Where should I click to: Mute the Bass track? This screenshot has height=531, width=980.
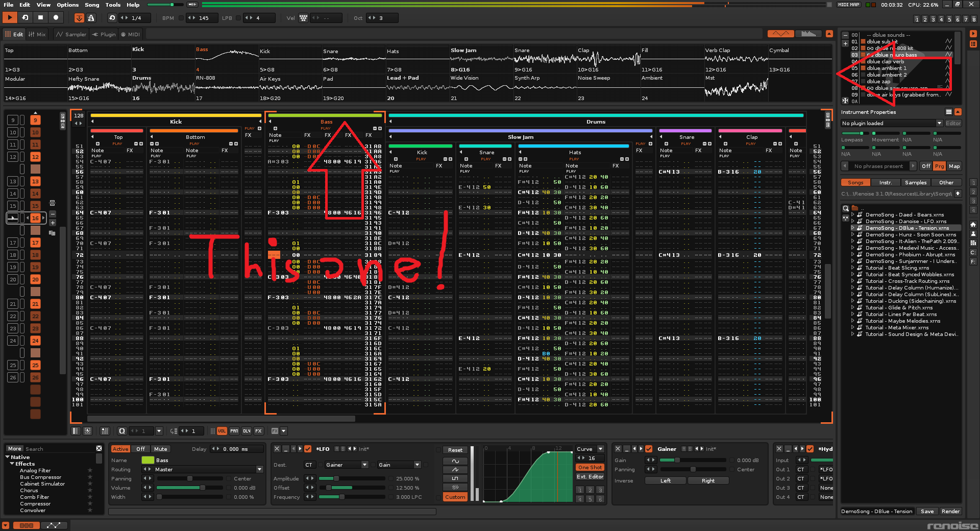160,449
